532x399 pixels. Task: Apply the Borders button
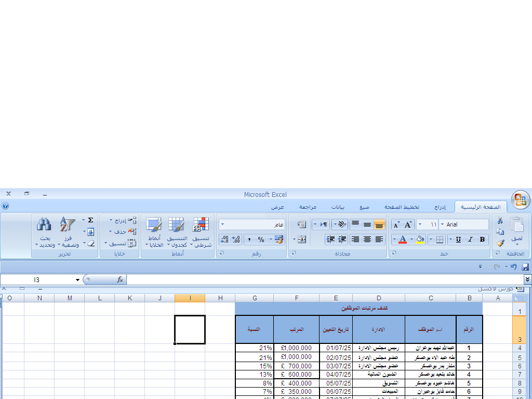[440, 240]
